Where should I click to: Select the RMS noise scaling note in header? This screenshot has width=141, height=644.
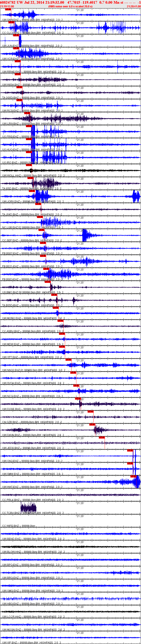click(70, 6)
